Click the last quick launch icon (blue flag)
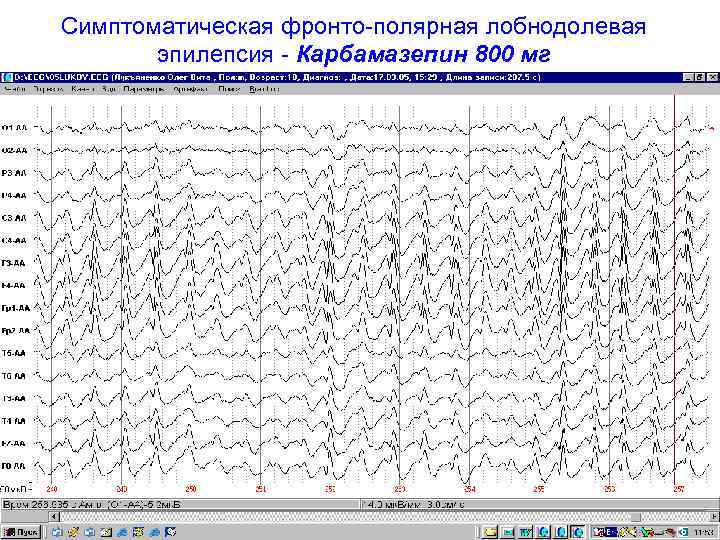Viewport: 720px width, 540px height. pyautogui.click(x=170, y=532)
